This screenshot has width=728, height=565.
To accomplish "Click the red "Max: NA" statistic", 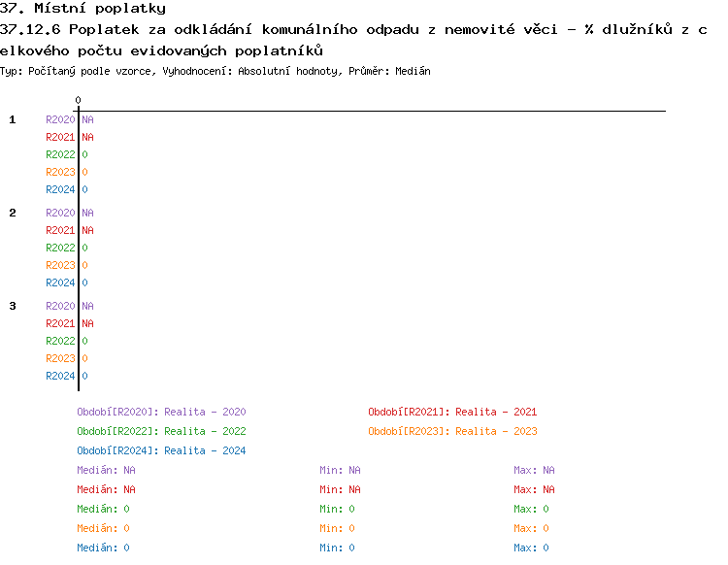I will (534, 489).
